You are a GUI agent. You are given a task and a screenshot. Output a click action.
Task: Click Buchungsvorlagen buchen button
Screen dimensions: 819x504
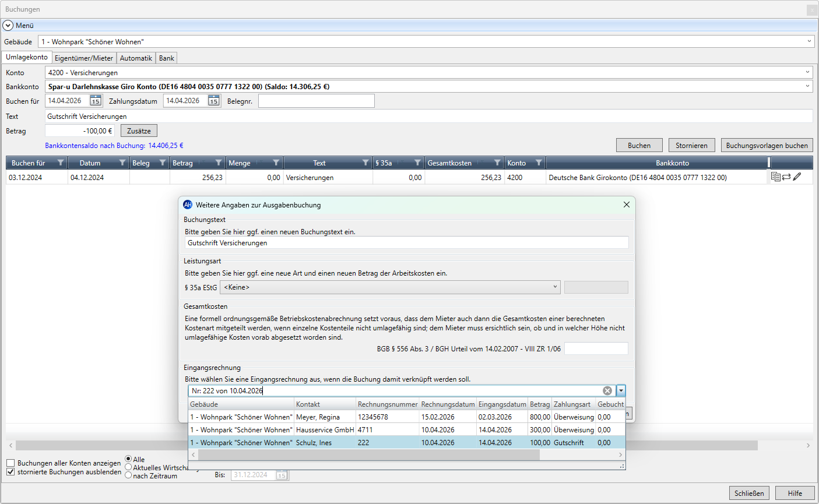(x=767, y=146)
